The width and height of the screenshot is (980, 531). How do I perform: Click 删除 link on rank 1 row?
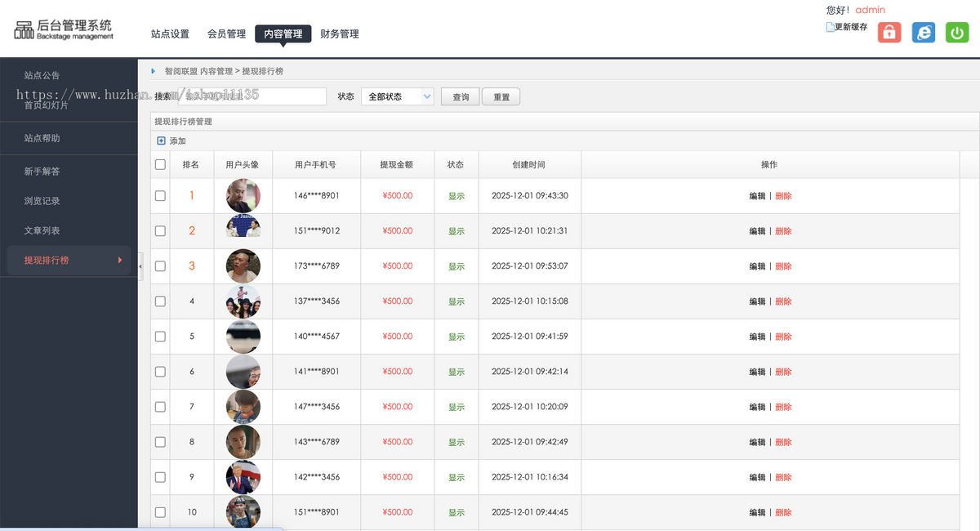783,195
